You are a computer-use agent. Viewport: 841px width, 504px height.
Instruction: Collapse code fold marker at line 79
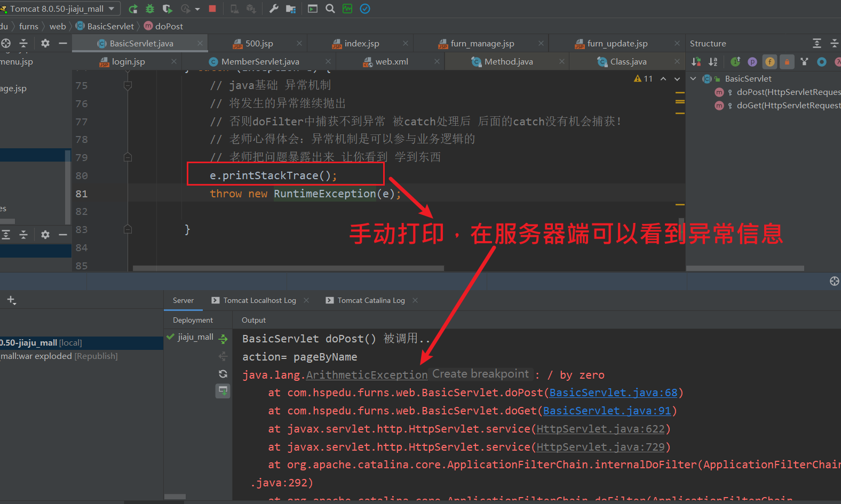128,157
